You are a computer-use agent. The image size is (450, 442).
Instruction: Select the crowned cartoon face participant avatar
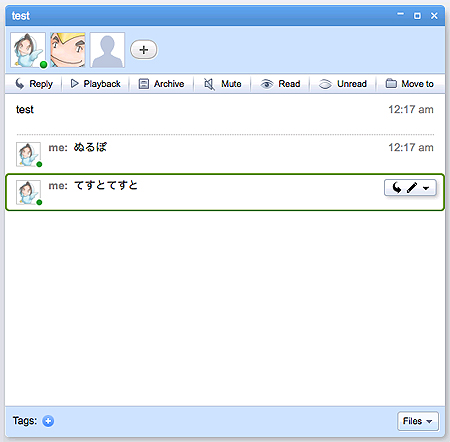[x=68, y=50]
